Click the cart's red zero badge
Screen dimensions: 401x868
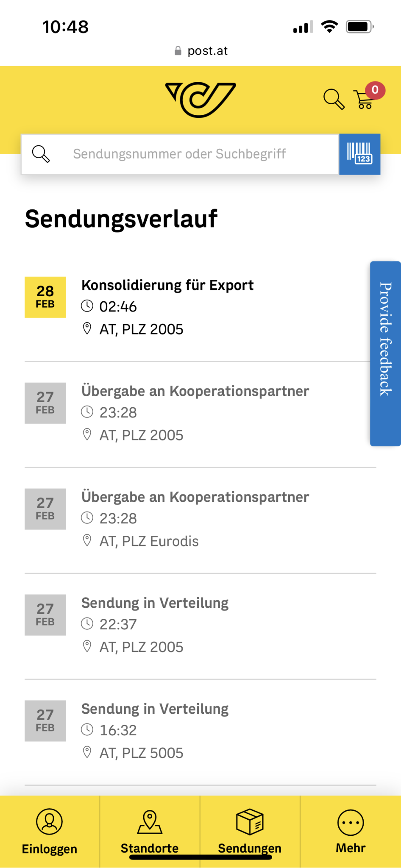click(x=375, y=90)
